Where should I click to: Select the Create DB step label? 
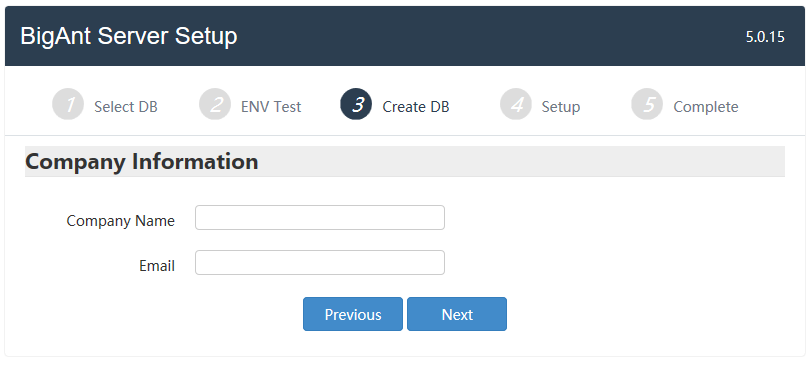(x=416, y=107)
